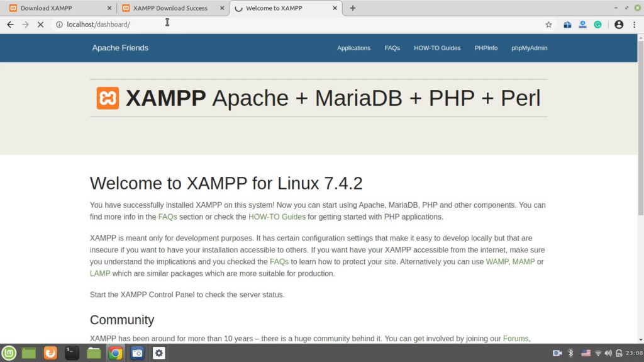Bookmark this page with the star
The width and height of the screenshot is (644, 362).
point(548,25)
